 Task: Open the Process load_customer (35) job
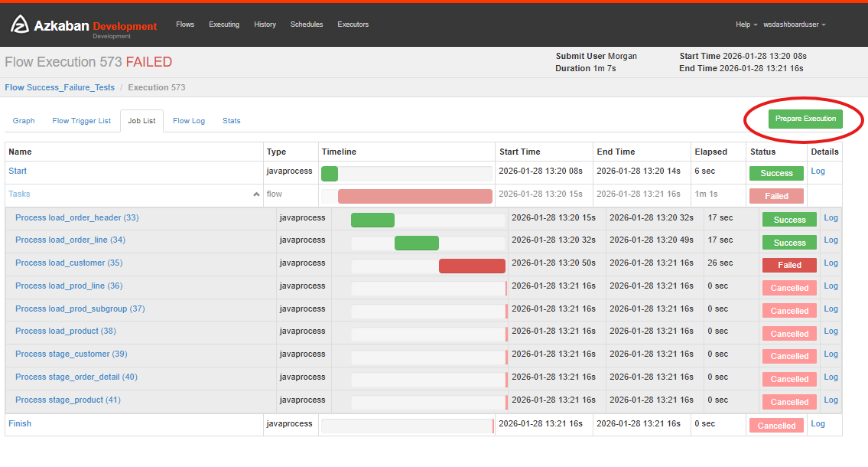pyautogui.click(x=69, y=263)
